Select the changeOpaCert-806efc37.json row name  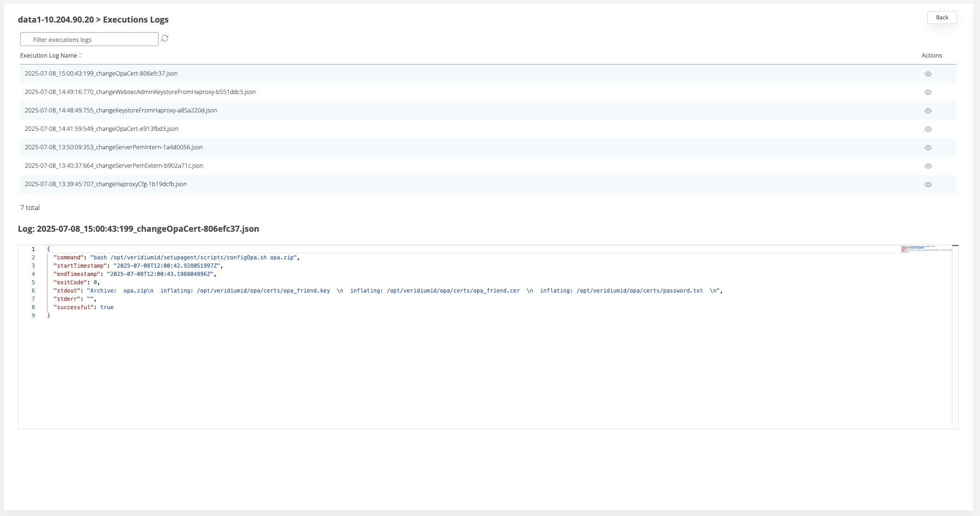(101, 74)
